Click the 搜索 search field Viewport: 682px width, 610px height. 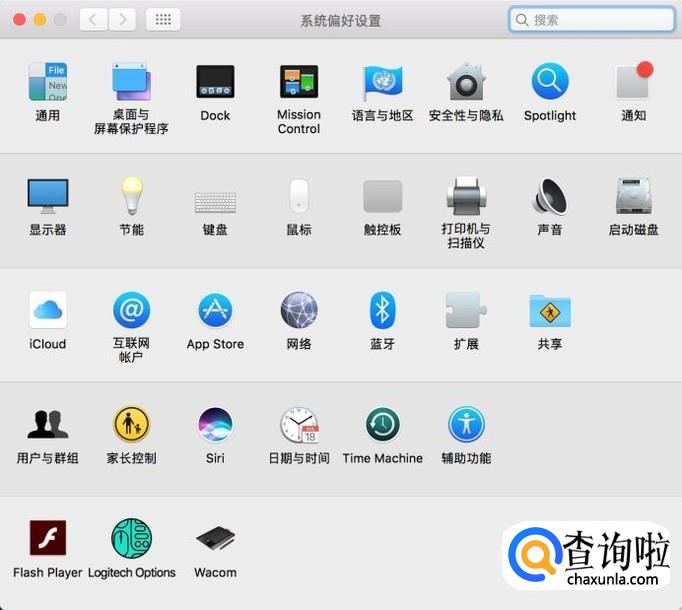pos(592,20)
